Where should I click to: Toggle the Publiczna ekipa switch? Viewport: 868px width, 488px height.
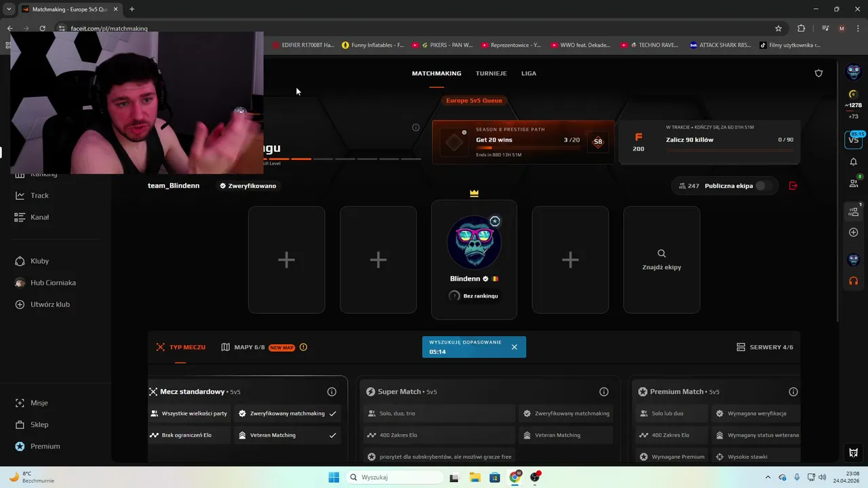pos(764,186)
